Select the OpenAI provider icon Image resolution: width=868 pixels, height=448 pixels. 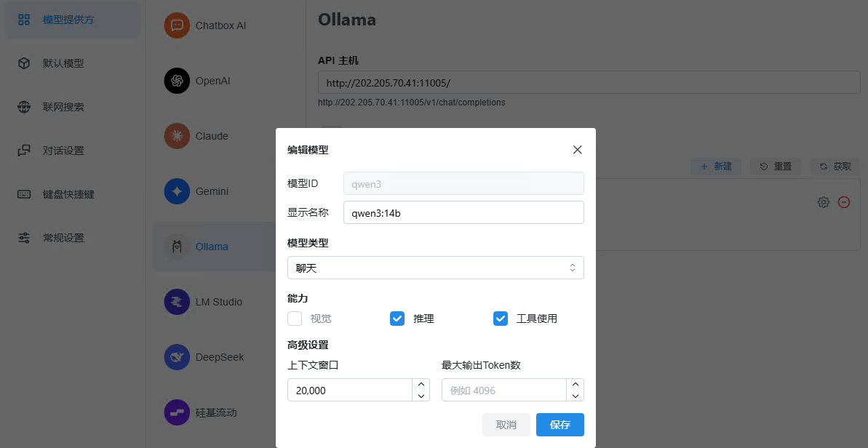[x=175, y=81]
